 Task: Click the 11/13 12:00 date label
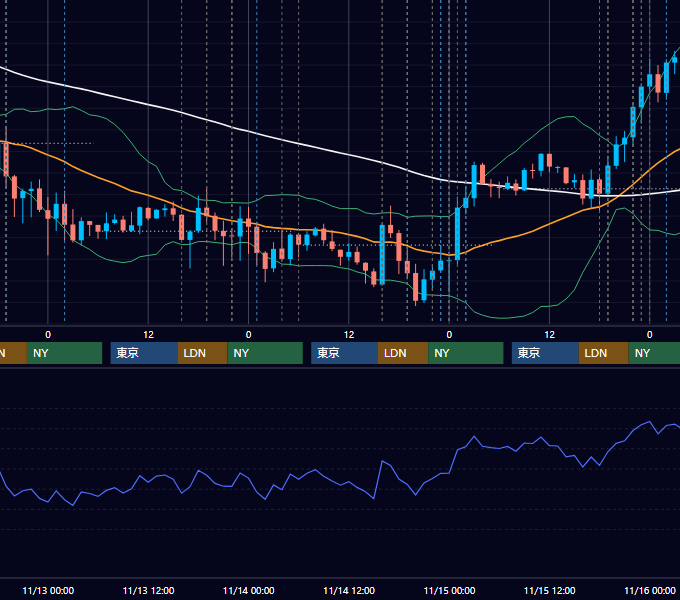coord(148,590)
